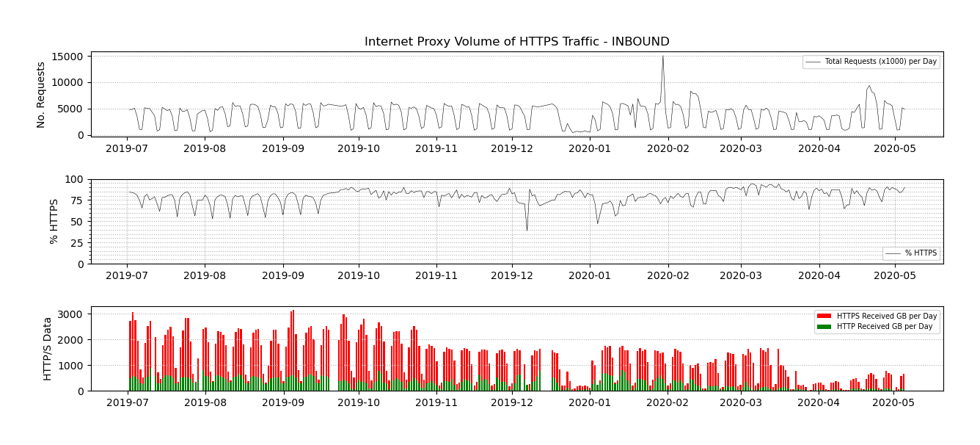Click the 15000 request spike peak near 2020-02

pyautogui.click(x=663, y=57)
